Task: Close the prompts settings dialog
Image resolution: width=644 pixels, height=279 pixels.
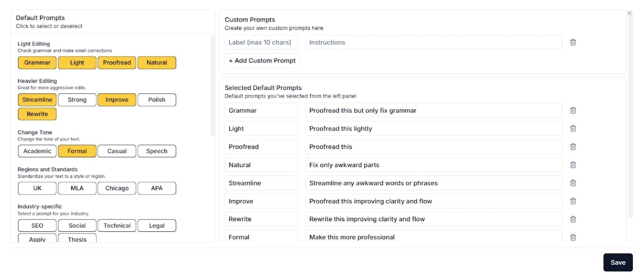Action: click(629, 13)
